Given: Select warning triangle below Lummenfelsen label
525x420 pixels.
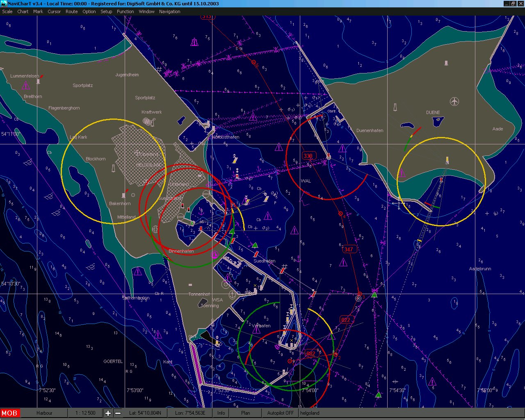Looking at the screenshot, I should click(x=26, y=85).
